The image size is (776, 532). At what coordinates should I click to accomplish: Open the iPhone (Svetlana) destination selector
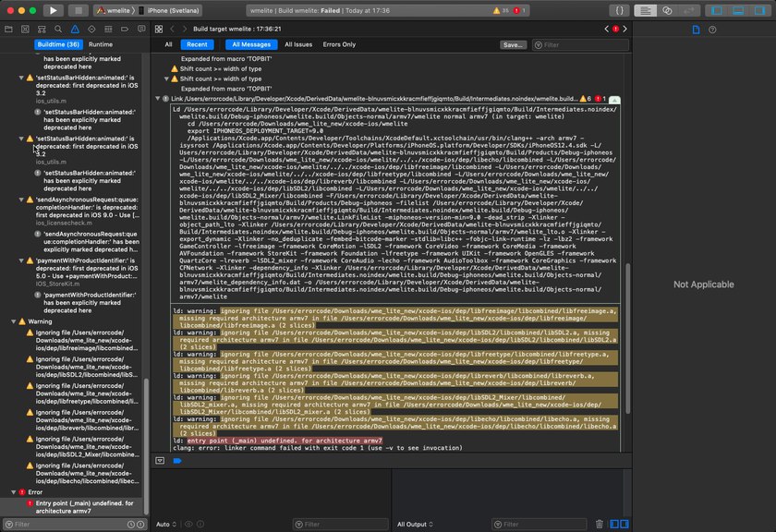click(170, 10)
